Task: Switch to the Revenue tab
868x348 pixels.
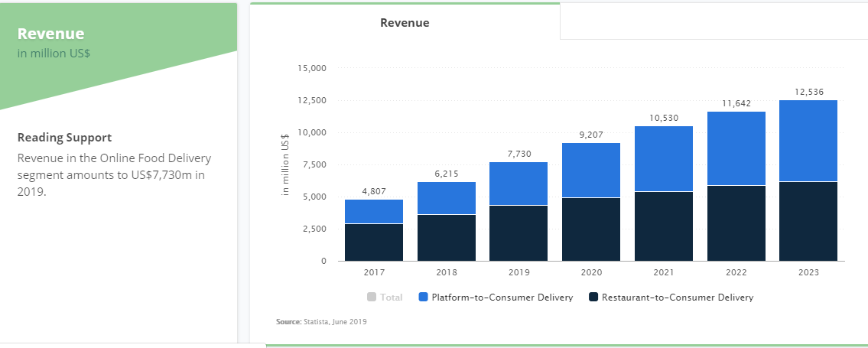Action: click(x=405, y=23)
